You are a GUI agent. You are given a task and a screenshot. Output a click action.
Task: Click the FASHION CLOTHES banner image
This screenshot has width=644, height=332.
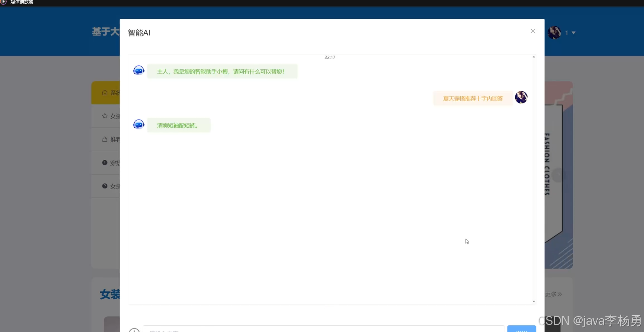[x=559, y=175]
